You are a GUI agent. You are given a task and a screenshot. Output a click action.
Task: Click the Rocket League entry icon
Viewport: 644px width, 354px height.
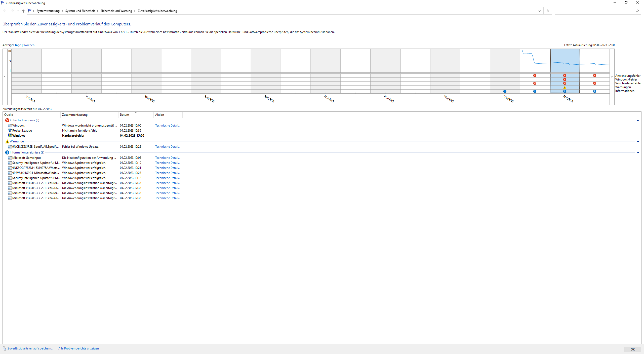pos(10,131)
